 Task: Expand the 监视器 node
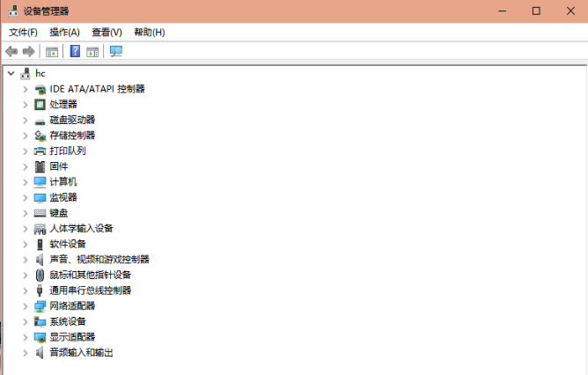point(26,198)
